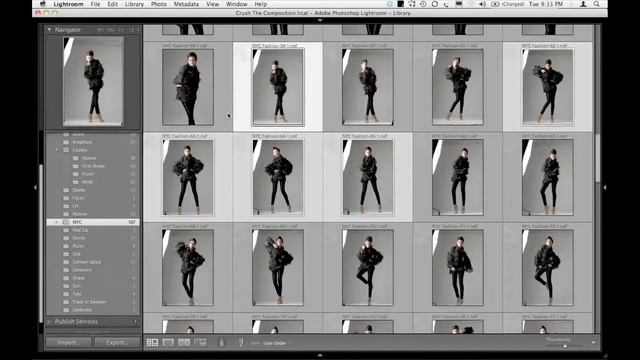This screenshot has width=640, height=360.
Task: Toggle the right panel with the edge arrow
Action: pos(604,187)
